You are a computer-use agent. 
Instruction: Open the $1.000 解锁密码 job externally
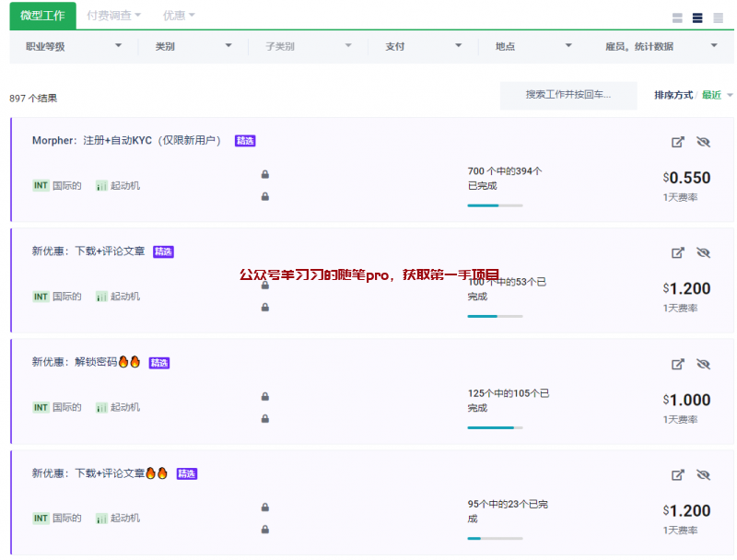click(678, 364)
